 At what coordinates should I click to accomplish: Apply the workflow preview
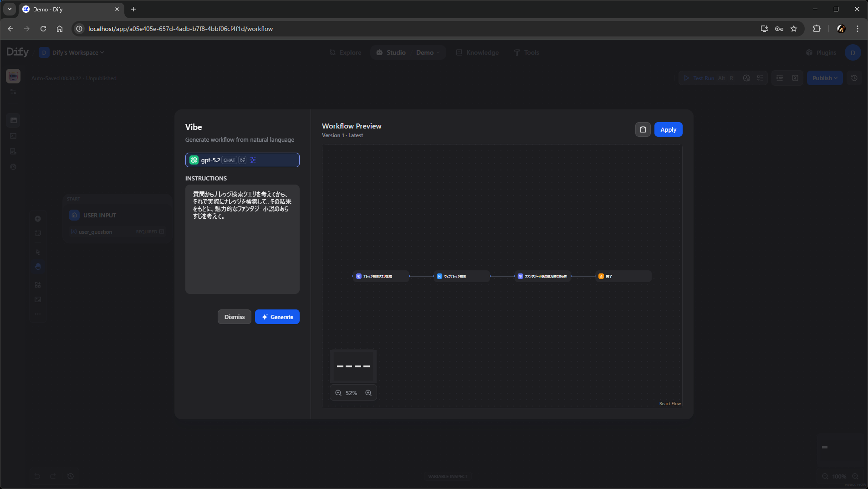(668, 129)
